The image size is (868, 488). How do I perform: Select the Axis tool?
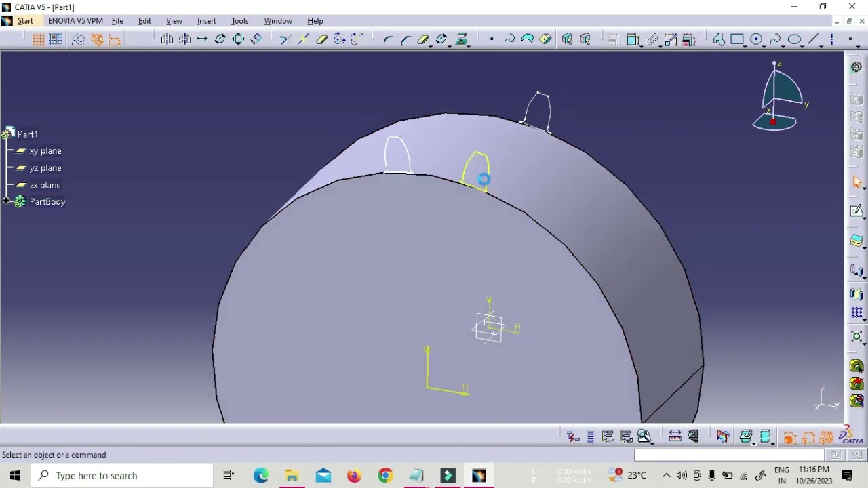click(x=832, y=39)
